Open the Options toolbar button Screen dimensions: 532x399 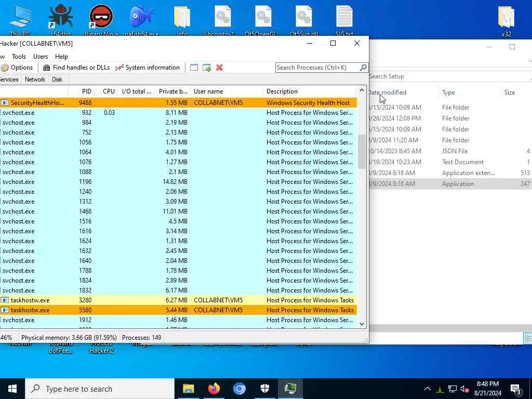click(x=17, y=68)
